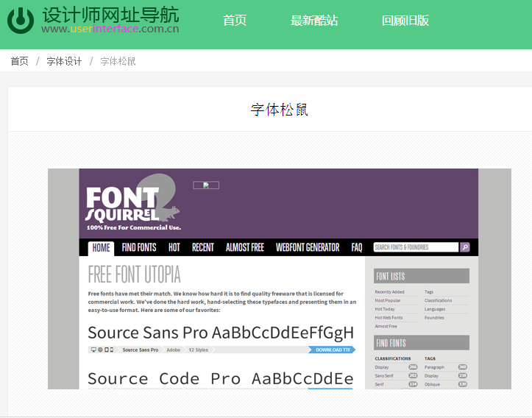Viewport: 532px width, 418px height.
Task: Click the purple magnifier search icon
Action: (465, 247)
